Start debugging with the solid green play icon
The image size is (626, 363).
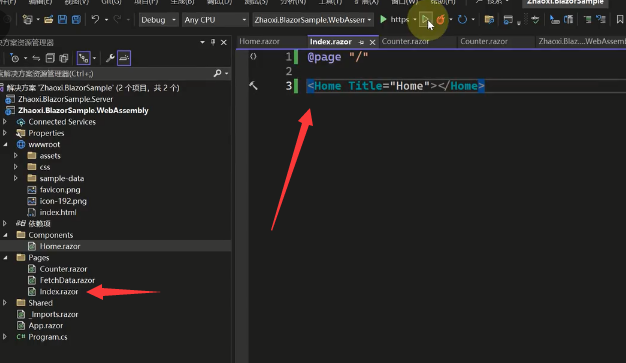point(383,19)
